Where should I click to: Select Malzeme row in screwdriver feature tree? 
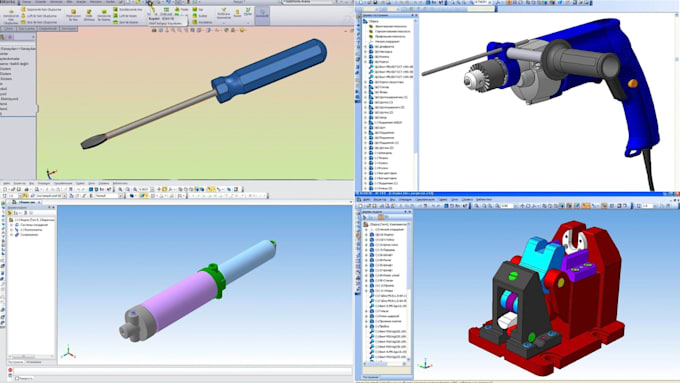tap(14, 64)
